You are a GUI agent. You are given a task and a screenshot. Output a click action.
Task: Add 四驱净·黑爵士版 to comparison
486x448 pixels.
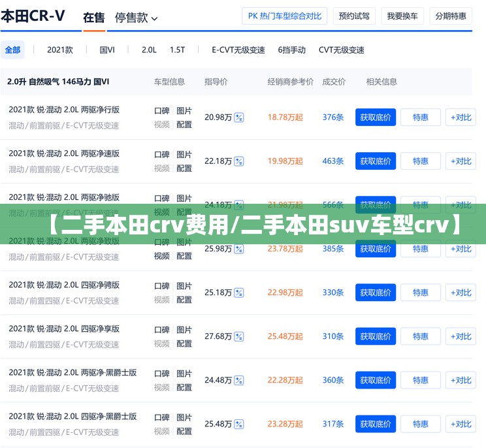461,424
